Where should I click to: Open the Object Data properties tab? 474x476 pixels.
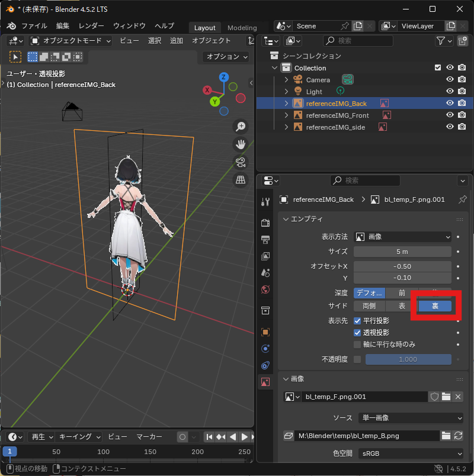[266, 382]
